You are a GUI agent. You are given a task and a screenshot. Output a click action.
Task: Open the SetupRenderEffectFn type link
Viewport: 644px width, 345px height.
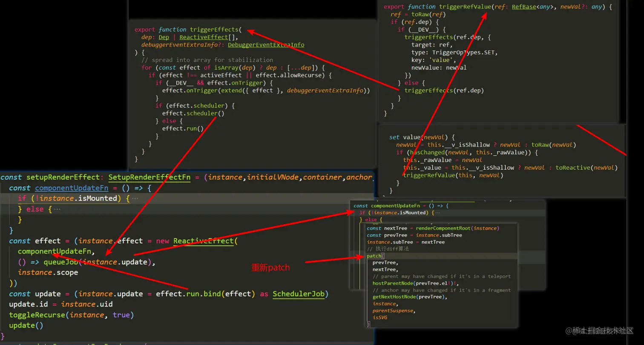(149, 177)
